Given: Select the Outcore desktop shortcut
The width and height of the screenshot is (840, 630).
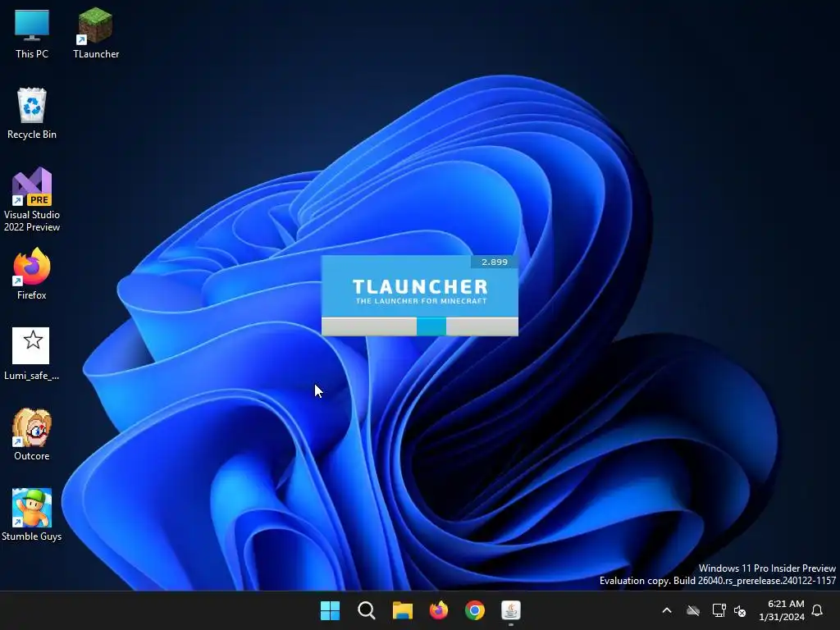Looking at the screenshot, I should click(x=32, y=435).
